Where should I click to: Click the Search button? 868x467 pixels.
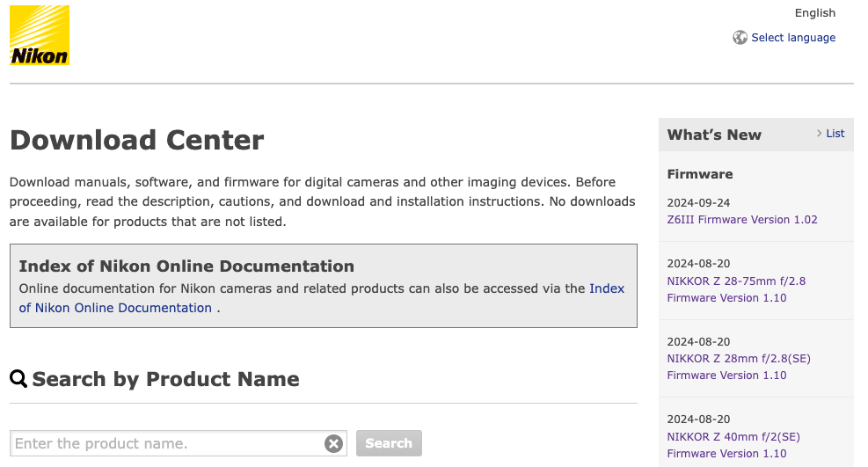(389, 443)
